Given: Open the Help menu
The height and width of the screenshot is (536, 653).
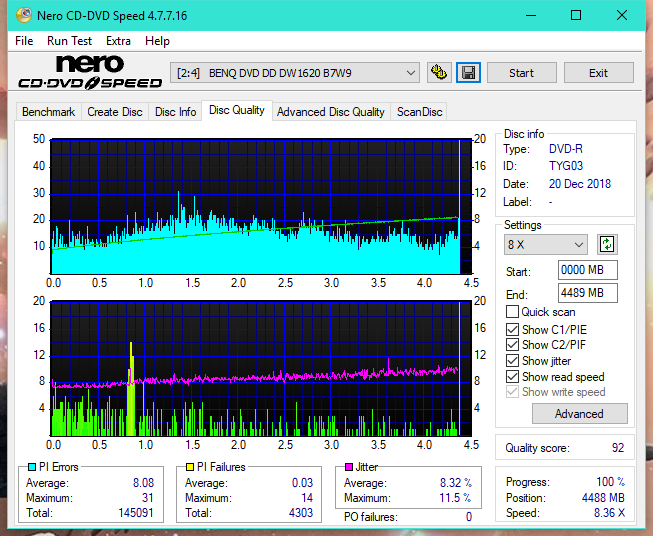Looking at the screenshot, I should [157, 41].
